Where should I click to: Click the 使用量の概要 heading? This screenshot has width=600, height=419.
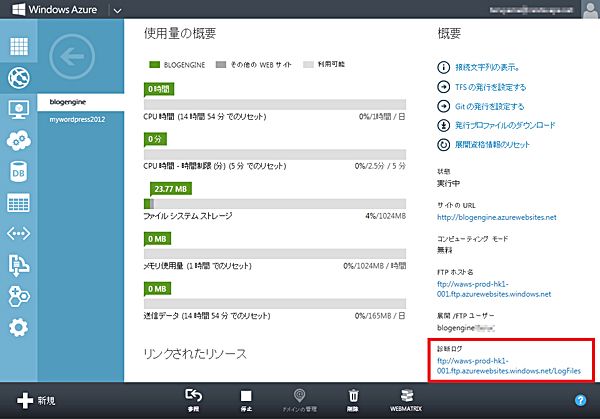180,34
